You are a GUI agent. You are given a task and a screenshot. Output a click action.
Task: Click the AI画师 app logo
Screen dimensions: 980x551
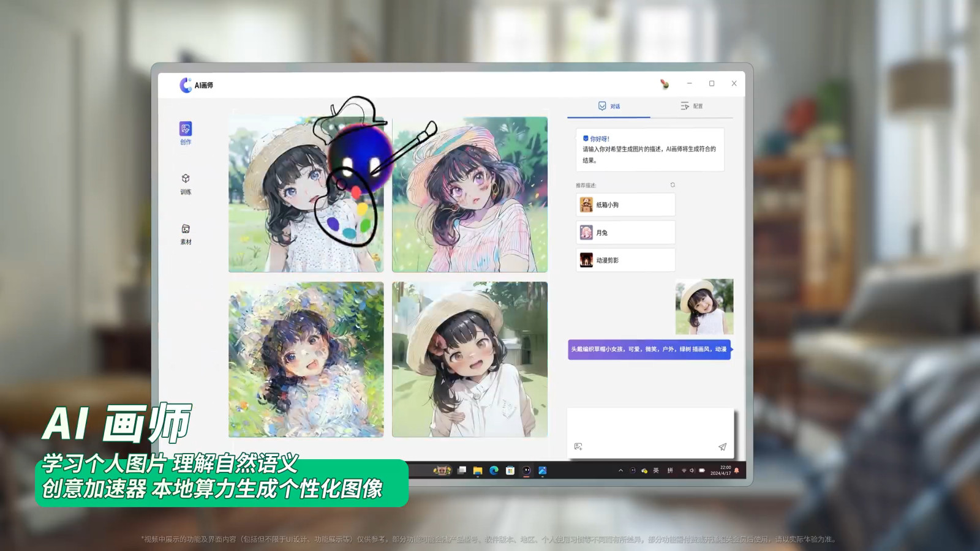pos(186,85)
